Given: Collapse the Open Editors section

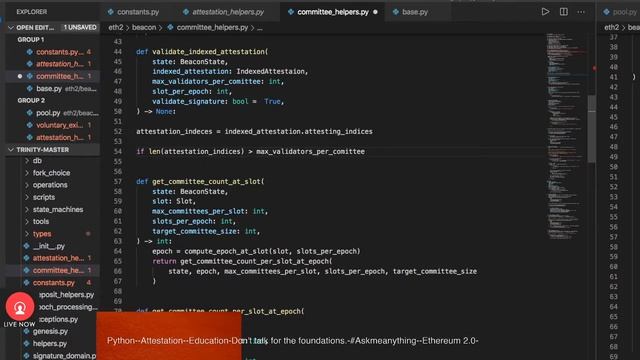Looking at the screenshot, I should click(11, 28).
